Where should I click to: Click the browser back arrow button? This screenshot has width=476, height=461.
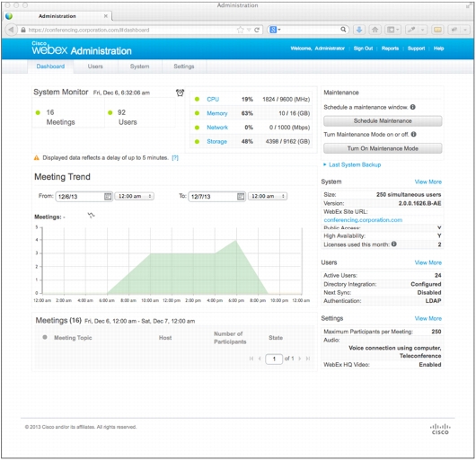[12, 30]
